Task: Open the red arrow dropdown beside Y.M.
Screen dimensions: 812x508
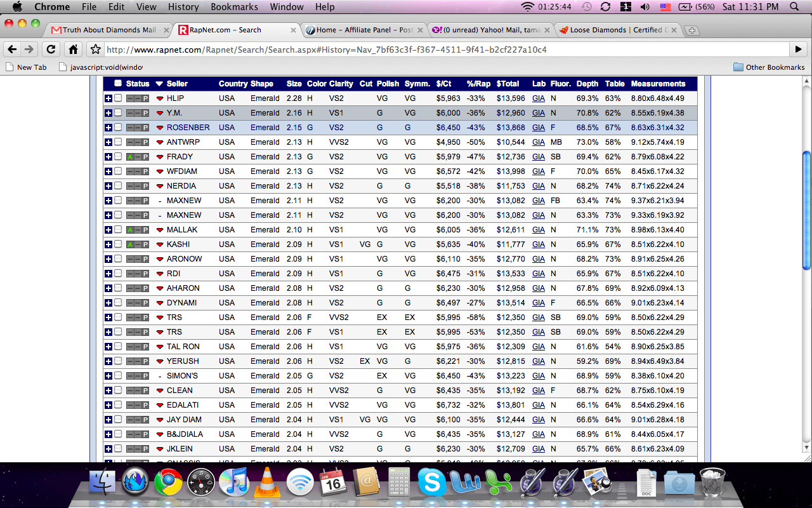Action: click(x=160, y=114)
